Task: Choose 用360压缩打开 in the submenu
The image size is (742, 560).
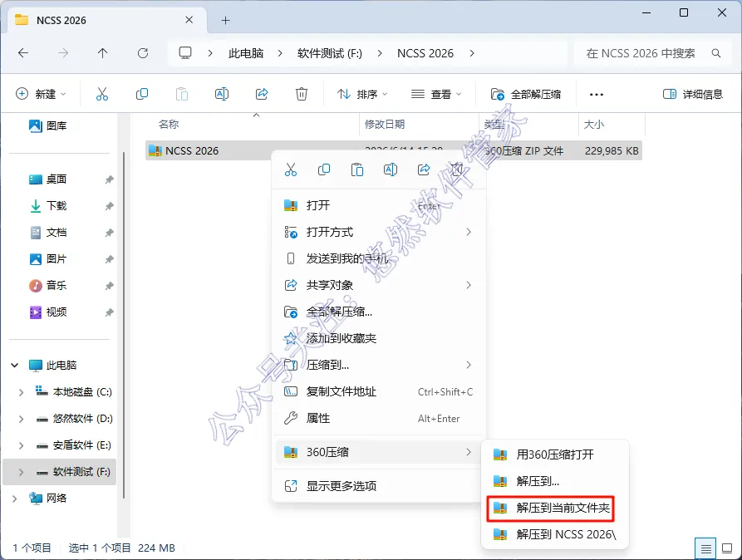Action: (554, 454)
